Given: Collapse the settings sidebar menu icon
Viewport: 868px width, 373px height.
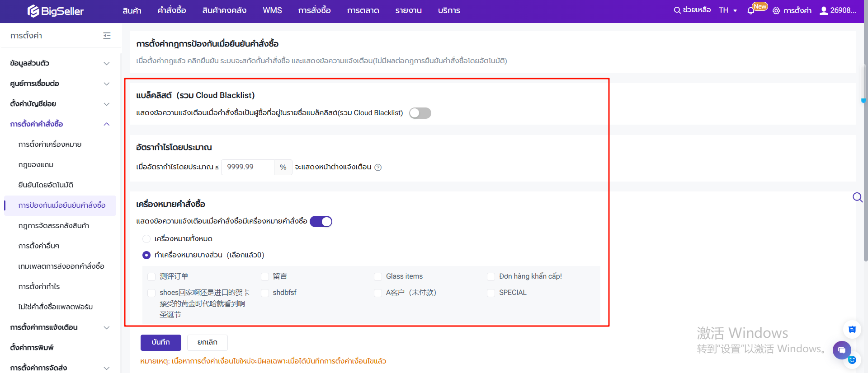Looking at the screenshot, I should coord(107,36).
